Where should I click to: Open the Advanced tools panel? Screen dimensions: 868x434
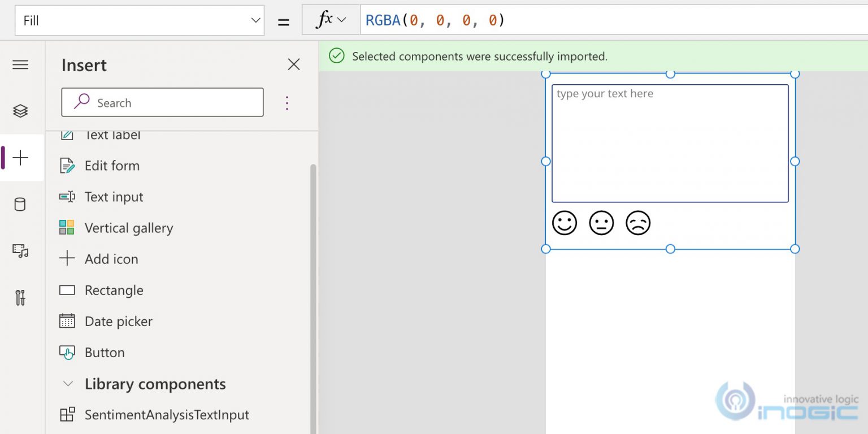[21, 297]
